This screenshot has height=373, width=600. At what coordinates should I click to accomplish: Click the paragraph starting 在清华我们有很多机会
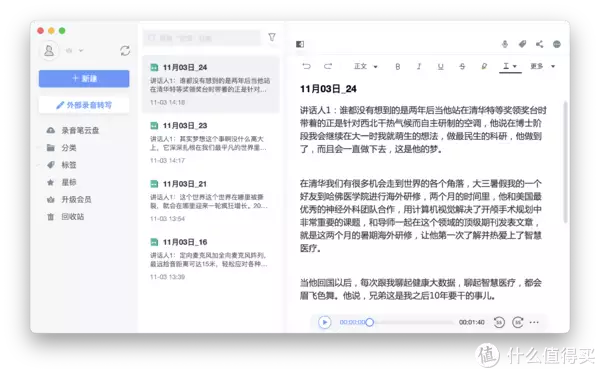421,216
